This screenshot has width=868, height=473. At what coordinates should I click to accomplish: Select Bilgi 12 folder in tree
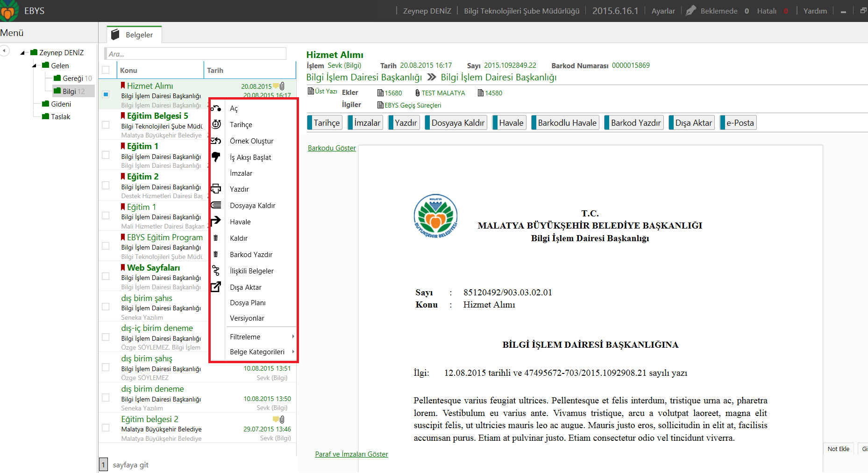(x=73, y=91)
